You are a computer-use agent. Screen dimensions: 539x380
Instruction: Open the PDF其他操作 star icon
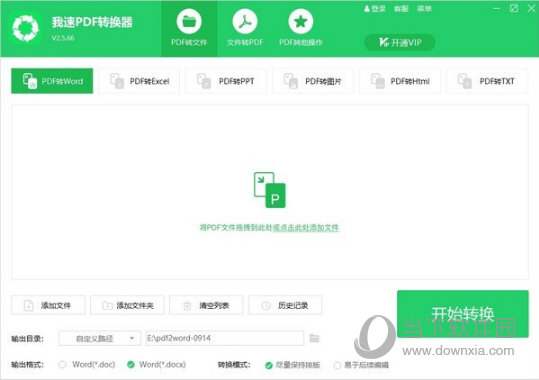click(300, 21)
